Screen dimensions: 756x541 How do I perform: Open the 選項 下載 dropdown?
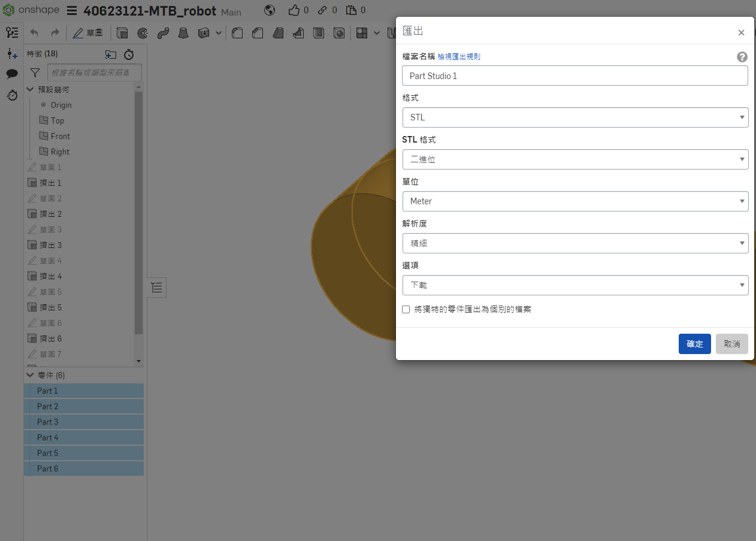(575, 285)
